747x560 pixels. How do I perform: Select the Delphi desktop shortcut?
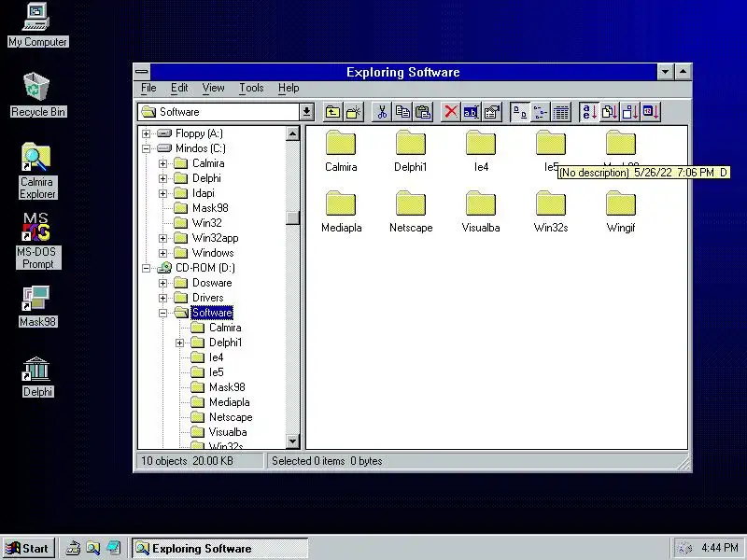[x=37, y=377]
